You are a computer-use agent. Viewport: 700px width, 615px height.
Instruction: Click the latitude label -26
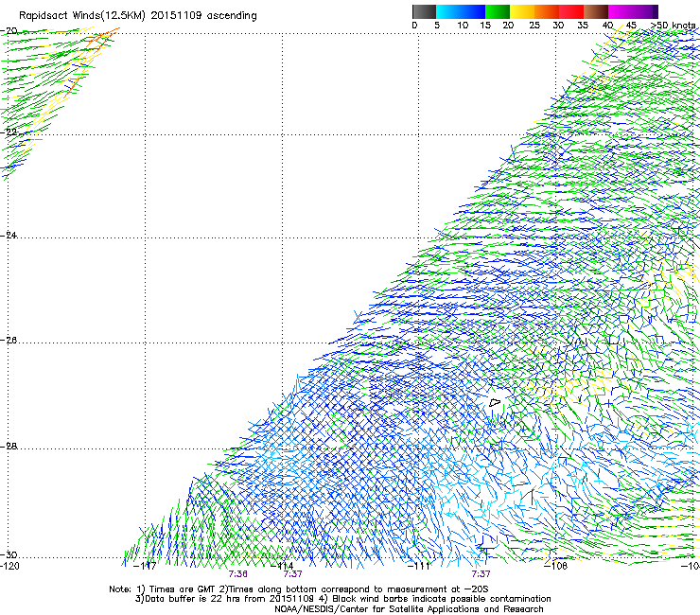coord(9,341)
